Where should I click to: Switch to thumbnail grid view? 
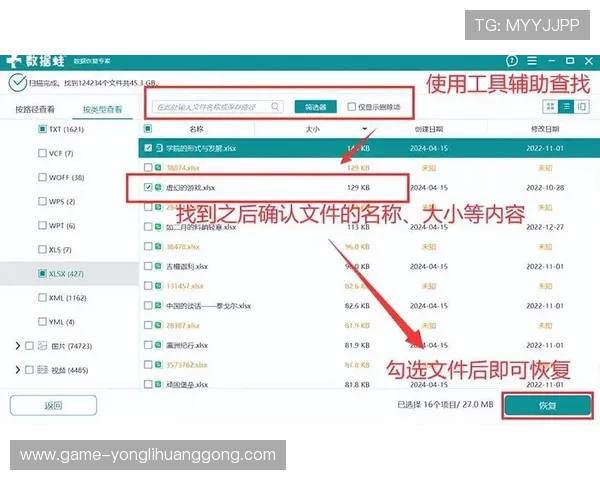coord(550,106)
